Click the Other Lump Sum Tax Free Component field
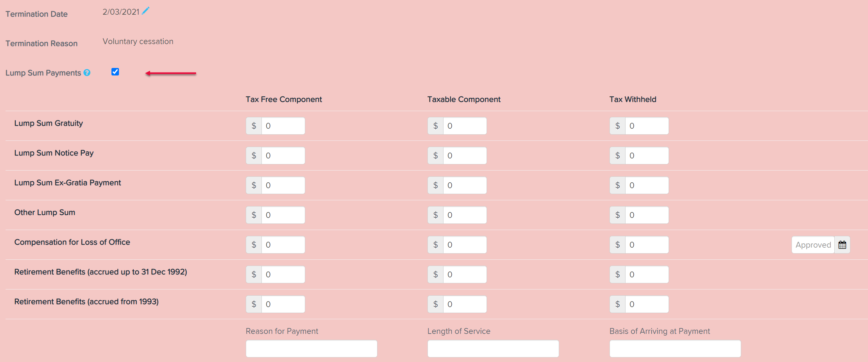The height and width of the screenshot is (362, 868). point(283,215)
